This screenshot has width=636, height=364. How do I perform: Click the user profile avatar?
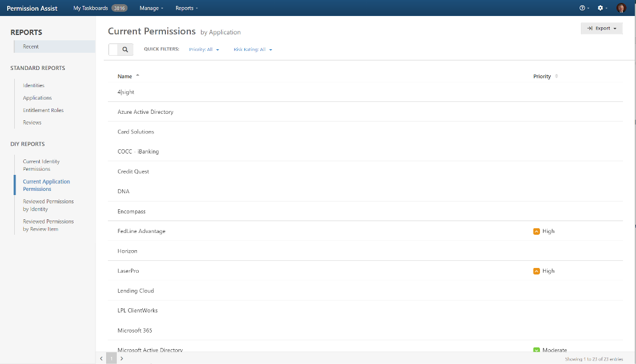click(621, 8)
